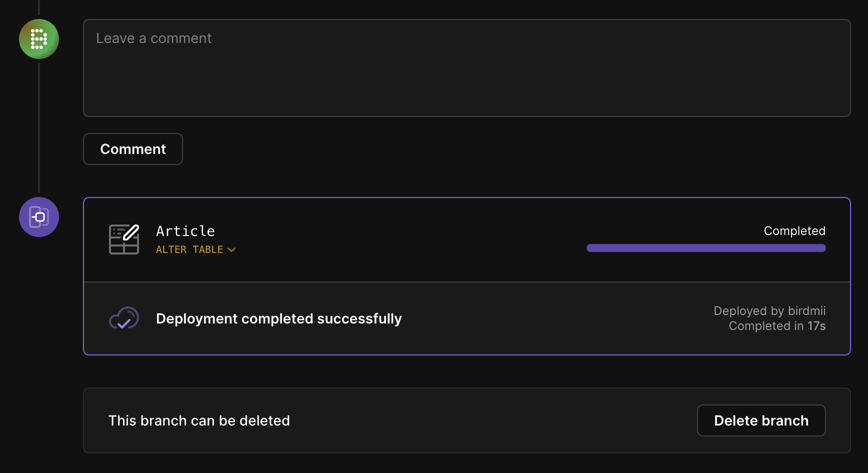Viewport: 868px width, 473px height.
Task: Click the completed purple progress bar
Action: click(x=706, y=248)
